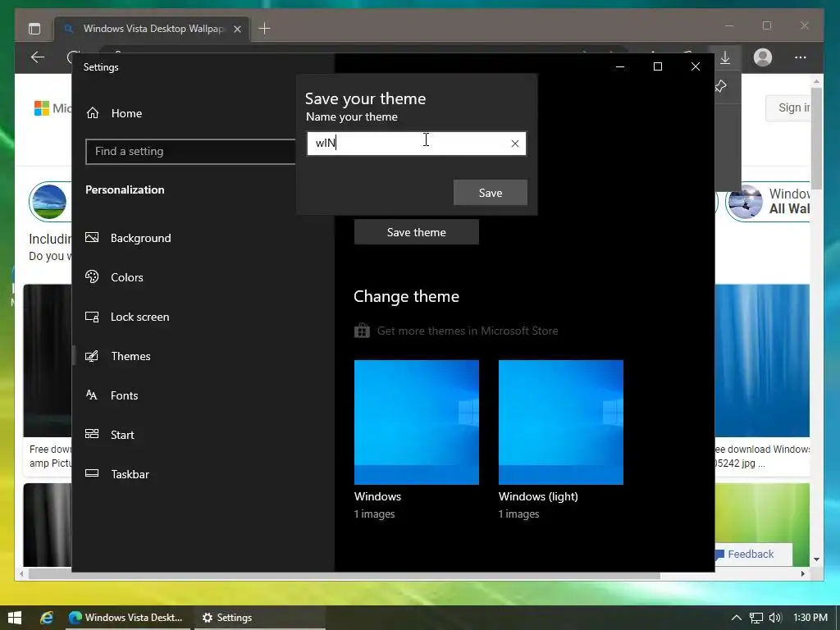840x630 pixels.
Task: Click the network tray icon
Action: pos(756,618)
